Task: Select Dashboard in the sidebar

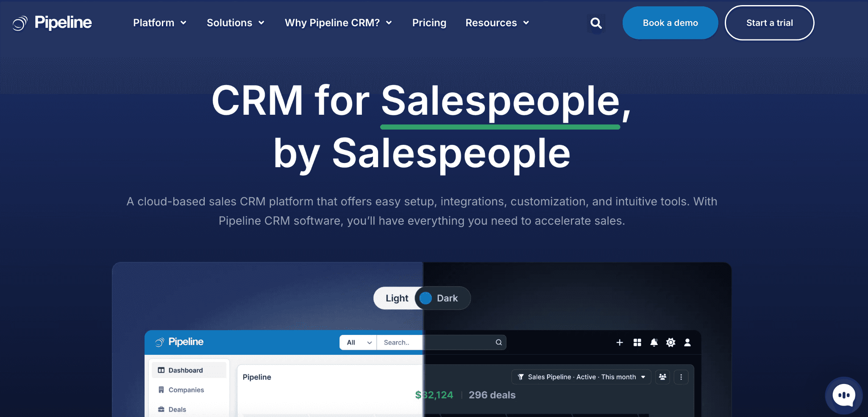Action: click(189, 370)
